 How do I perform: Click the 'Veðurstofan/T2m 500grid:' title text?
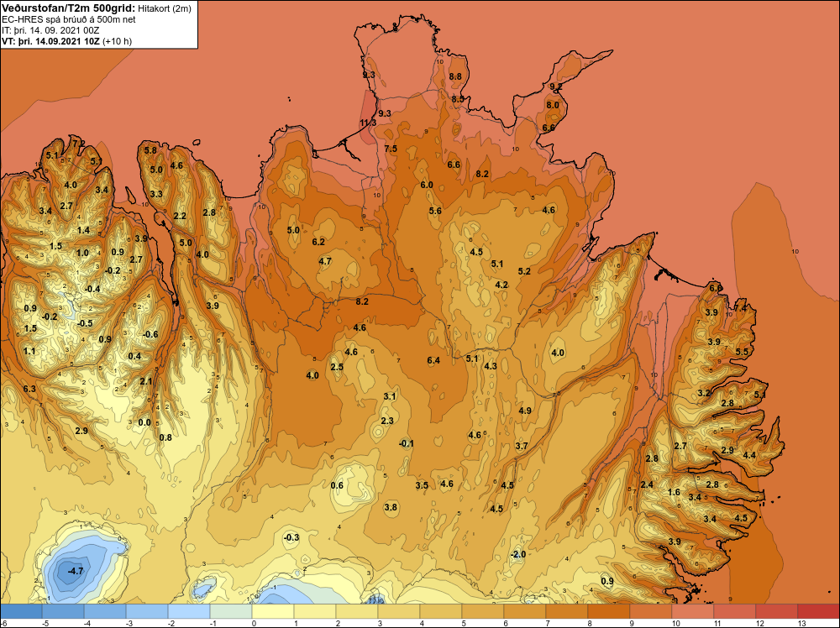pos(68,8)
